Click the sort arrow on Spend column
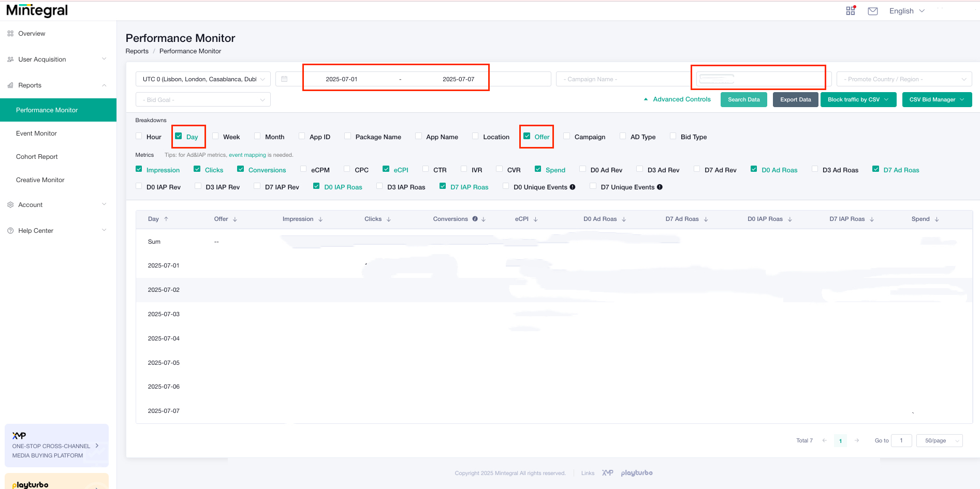This screenshot has width=980, height=489. 938,219
